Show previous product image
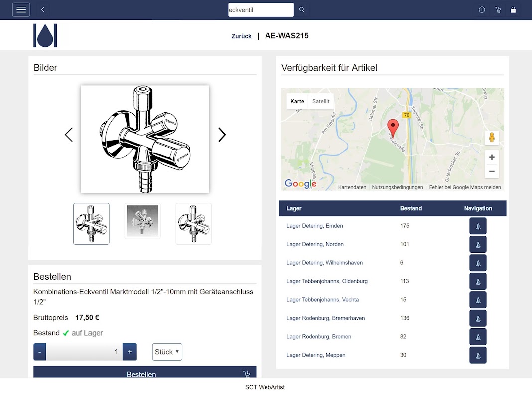The image size is (532, 399). coord(69,135)
